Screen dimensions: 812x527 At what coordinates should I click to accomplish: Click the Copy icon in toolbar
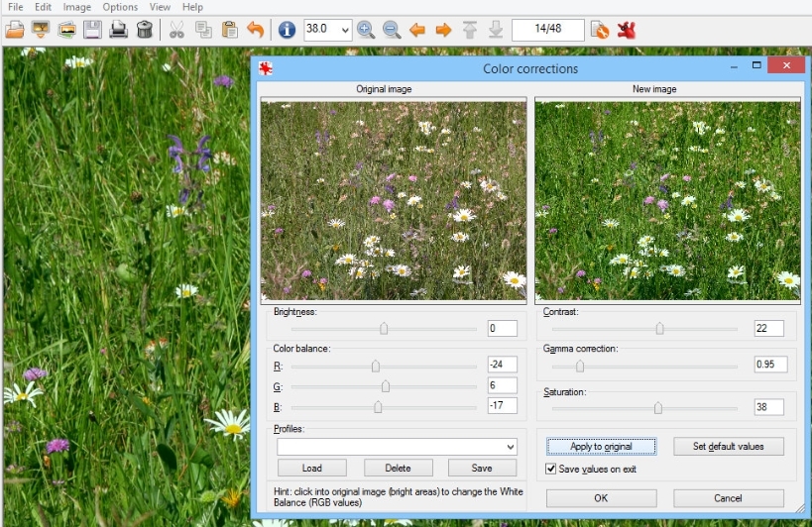pyautogui.click(x=203, y=30)
